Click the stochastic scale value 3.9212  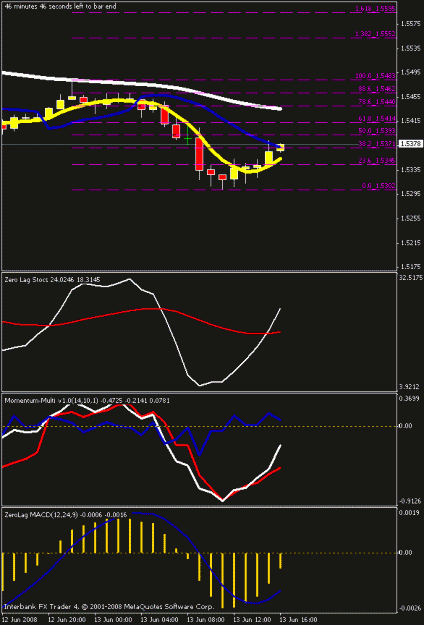(x=409, y=387)
